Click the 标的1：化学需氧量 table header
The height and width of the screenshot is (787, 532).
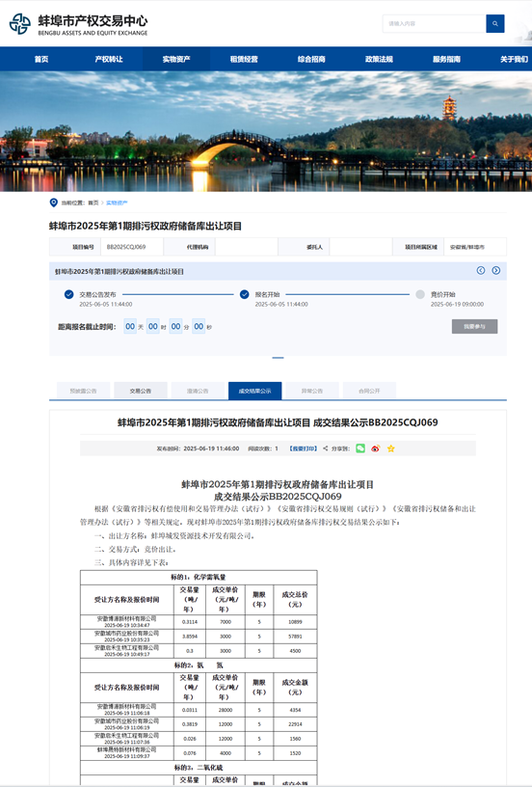pos(199,577)
